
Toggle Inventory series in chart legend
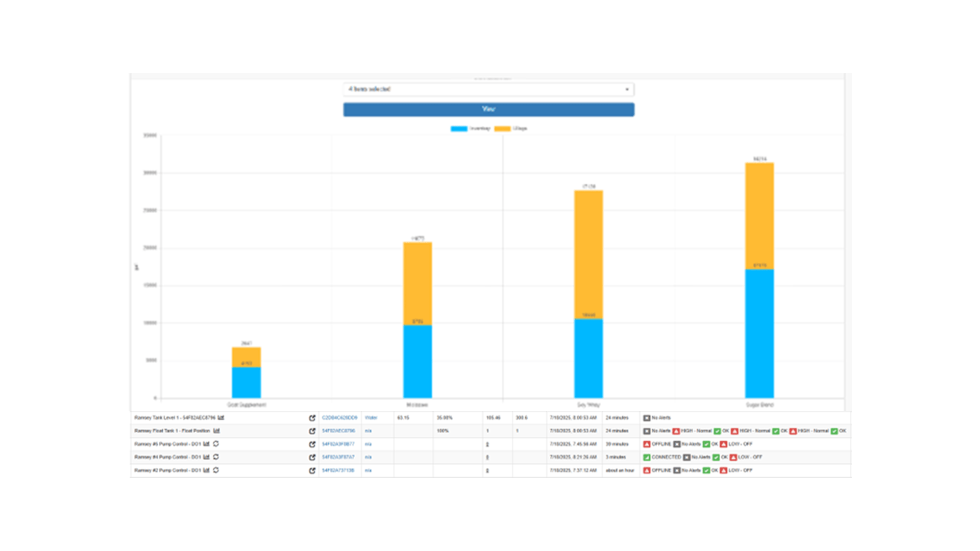tap(459, 129)
